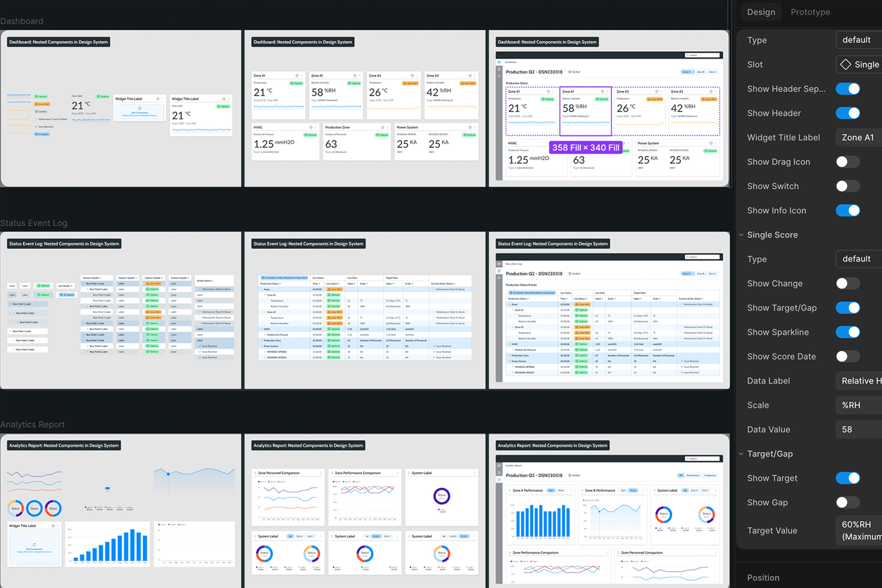Select the Zone B Performance trend chart
This screenshot has height=588, width=882.
tap(615, 519)
